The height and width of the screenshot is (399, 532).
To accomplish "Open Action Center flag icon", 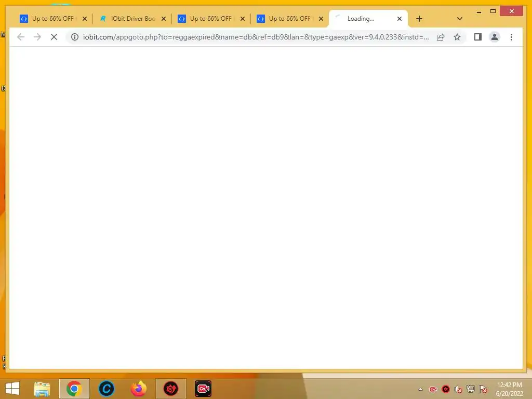I will pyautogui.click(x=483, y=389).
